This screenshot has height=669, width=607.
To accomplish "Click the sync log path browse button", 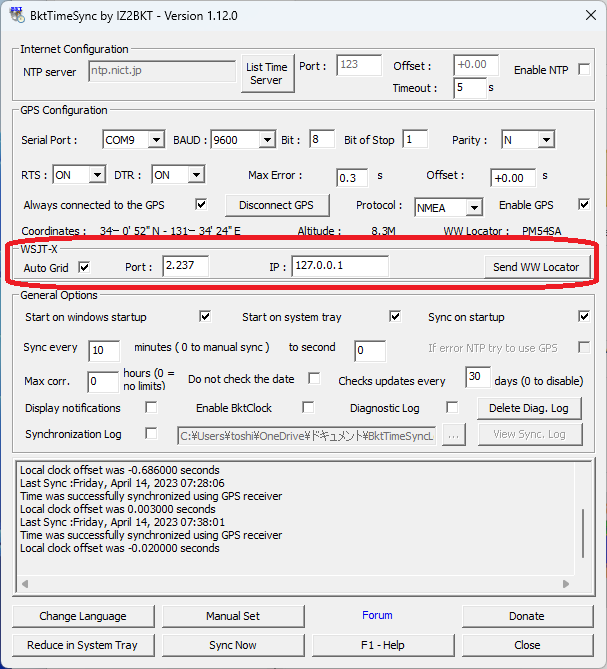I will [x=454, y=435].
